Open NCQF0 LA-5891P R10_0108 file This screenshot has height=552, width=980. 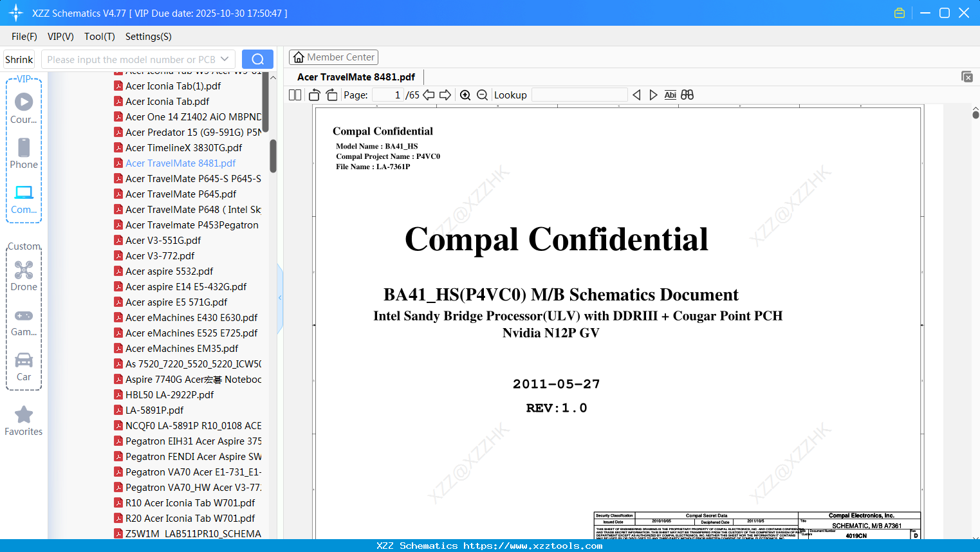click(187, 426)
